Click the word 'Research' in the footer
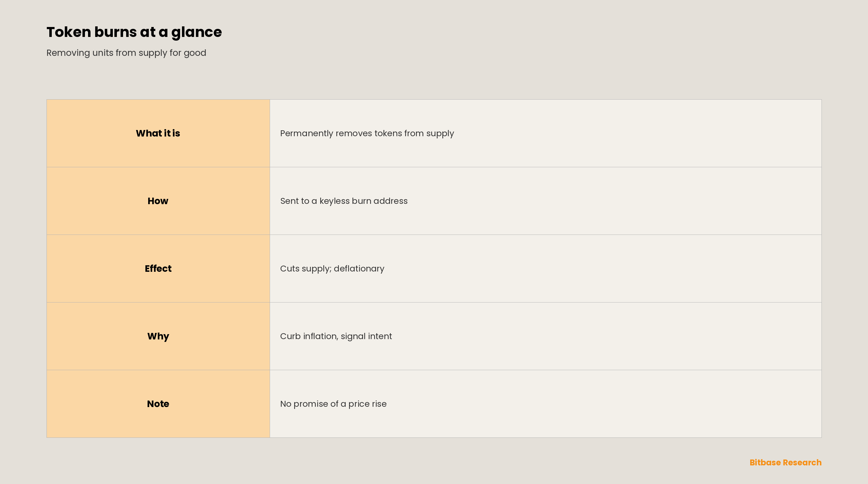The height and width of the screenshot is (484, 868). click(802, 462)
